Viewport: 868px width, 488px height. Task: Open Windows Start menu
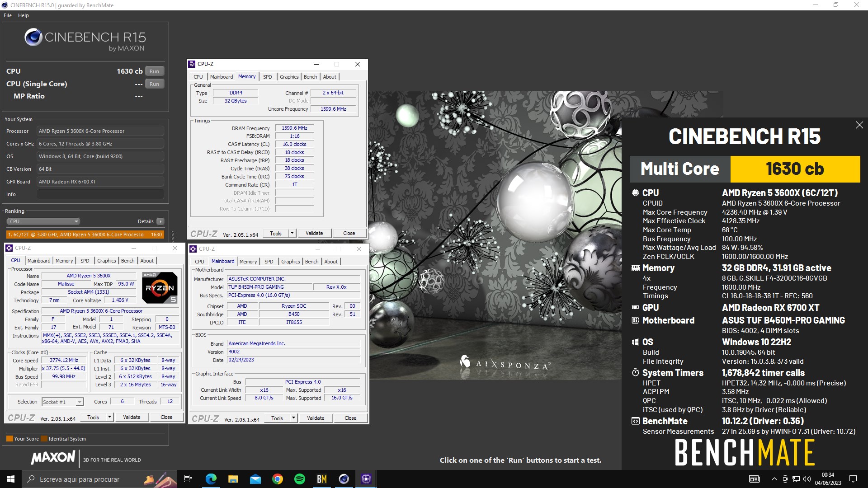tap(11, 479)
